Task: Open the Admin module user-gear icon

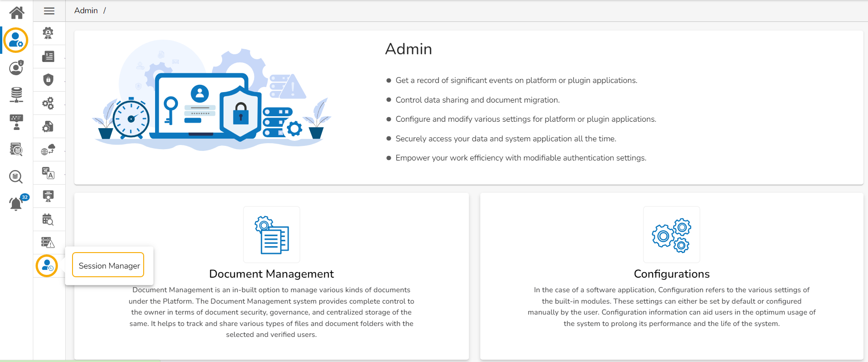Action: click(x=16, y=40)
